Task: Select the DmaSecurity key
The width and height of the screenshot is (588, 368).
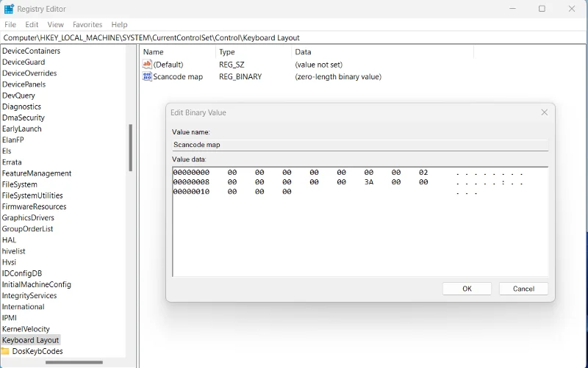Action: tap(24, 118)
